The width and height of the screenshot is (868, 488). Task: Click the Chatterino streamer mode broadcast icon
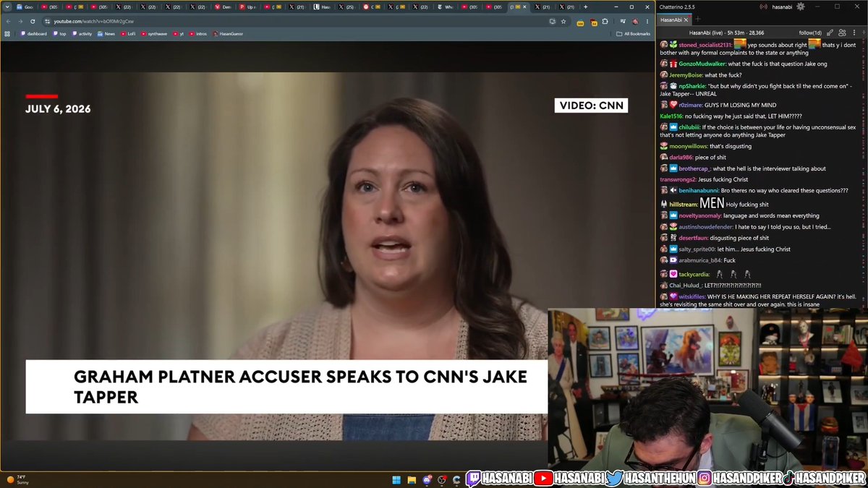coord(763,7)
